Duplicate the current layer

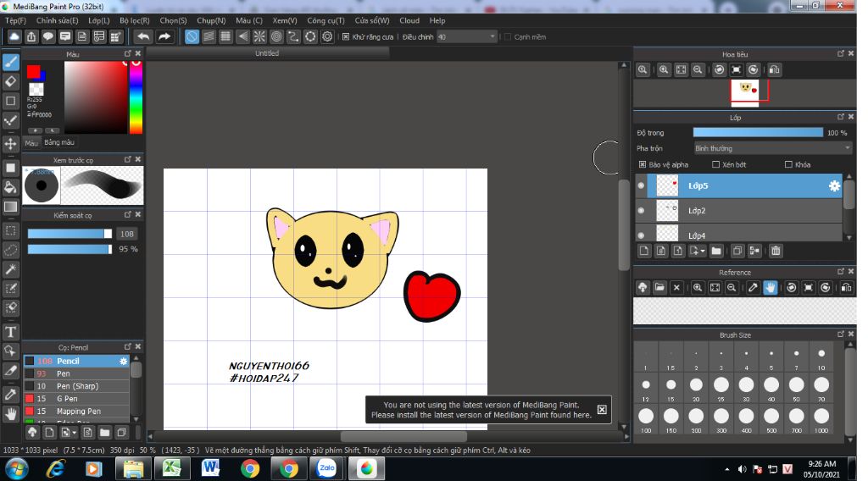(x=737, y=251)
